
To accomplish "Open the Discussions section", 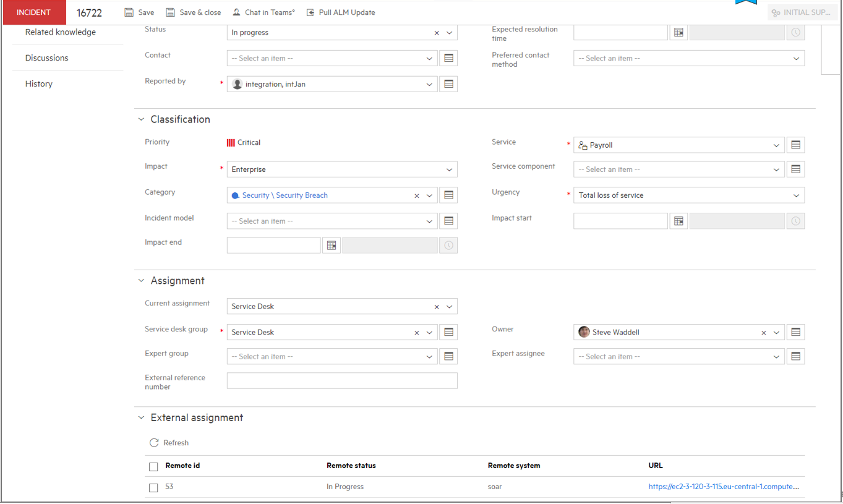I will click(45, 58).
